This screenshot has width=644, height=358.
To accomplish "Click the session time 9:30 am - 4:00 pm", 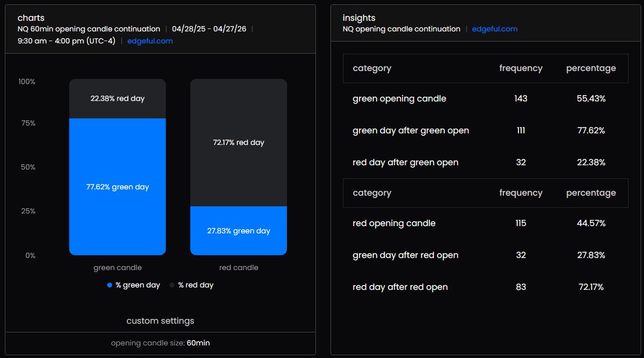I will (x=67, y=41).
